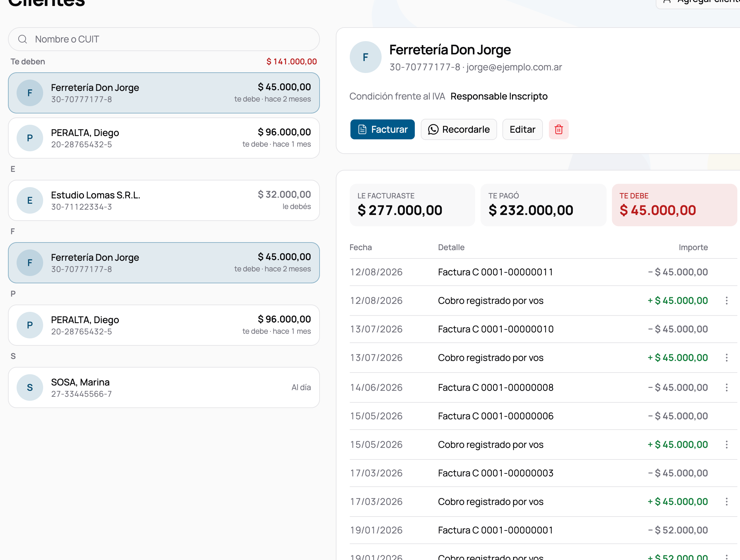Select PERALTA, Diego under P section
Screen dimensions: 740x560
tap(164, 325)
